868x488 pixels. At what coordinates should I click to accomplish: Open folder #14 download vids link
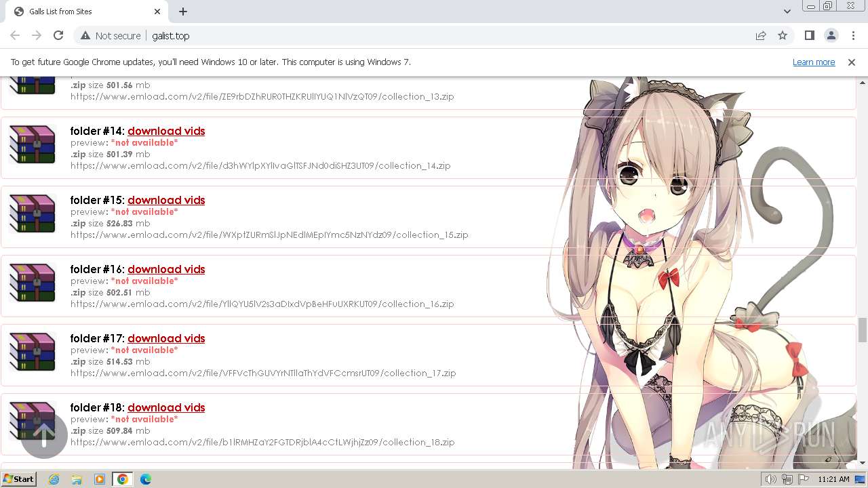point(166,131)
